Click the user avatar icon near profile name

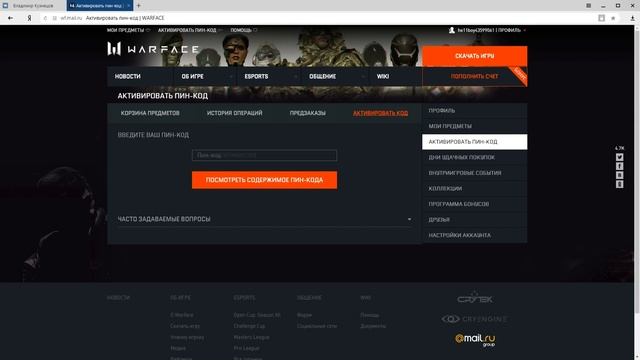452,30
